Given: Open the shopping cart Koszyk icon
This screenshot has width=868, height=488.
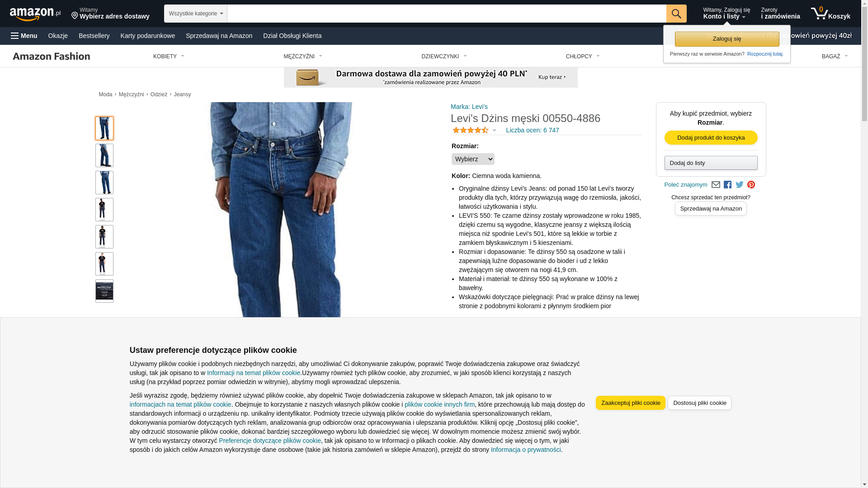Looking at the screenshot, I should pos(830,14).
